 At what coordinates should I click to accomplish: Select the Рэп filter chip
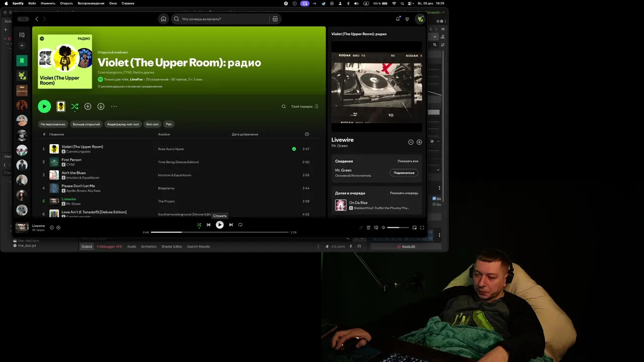[169, 124]
